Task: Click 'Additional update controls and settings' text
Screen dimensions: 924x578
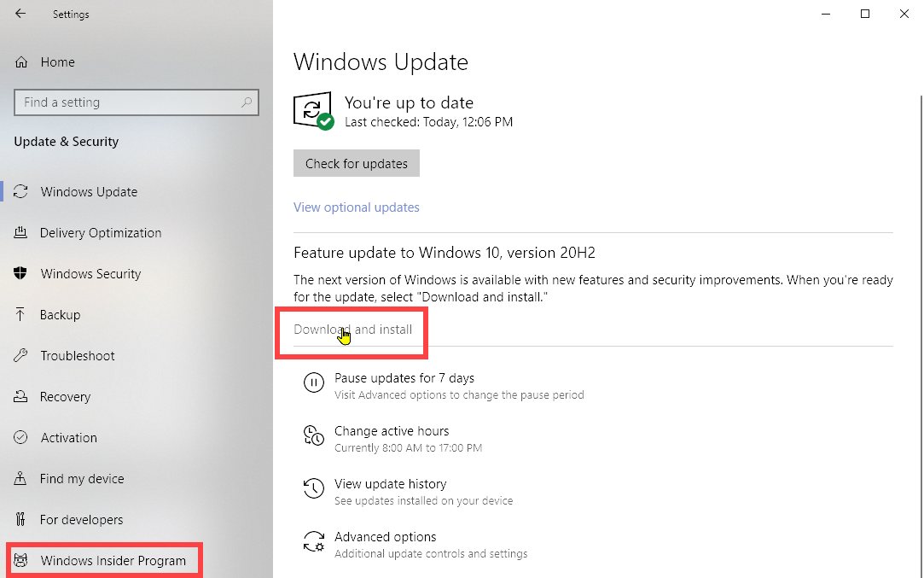Action: (x=431, y=554)
